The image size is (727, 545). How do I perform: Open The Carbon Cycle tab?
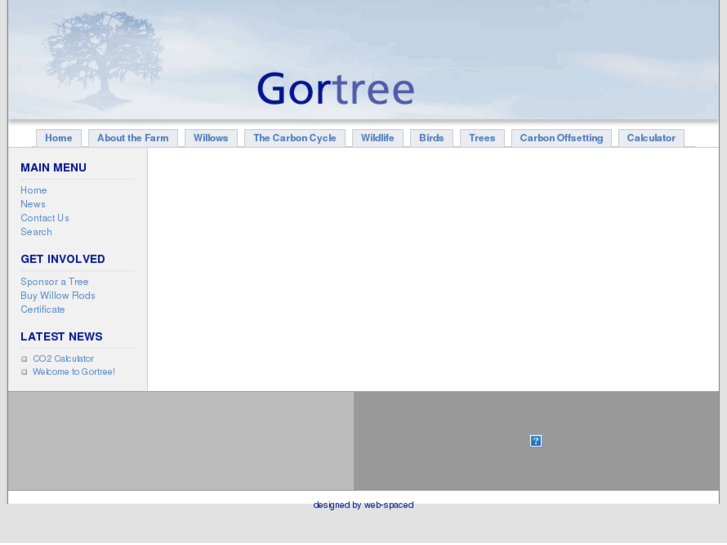coord(294,138)
